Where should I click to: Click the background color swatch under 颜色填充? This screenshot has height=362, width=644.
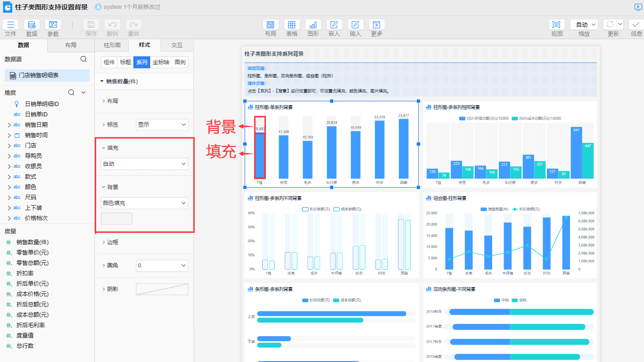coord(117,219)
